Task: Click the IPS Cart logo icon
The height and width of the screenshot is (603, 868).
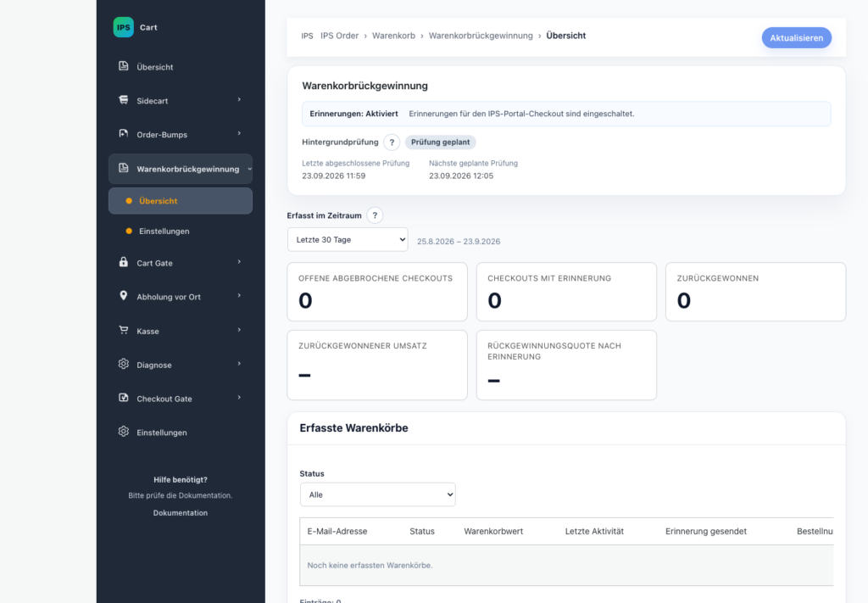Action: click(124, 27)
